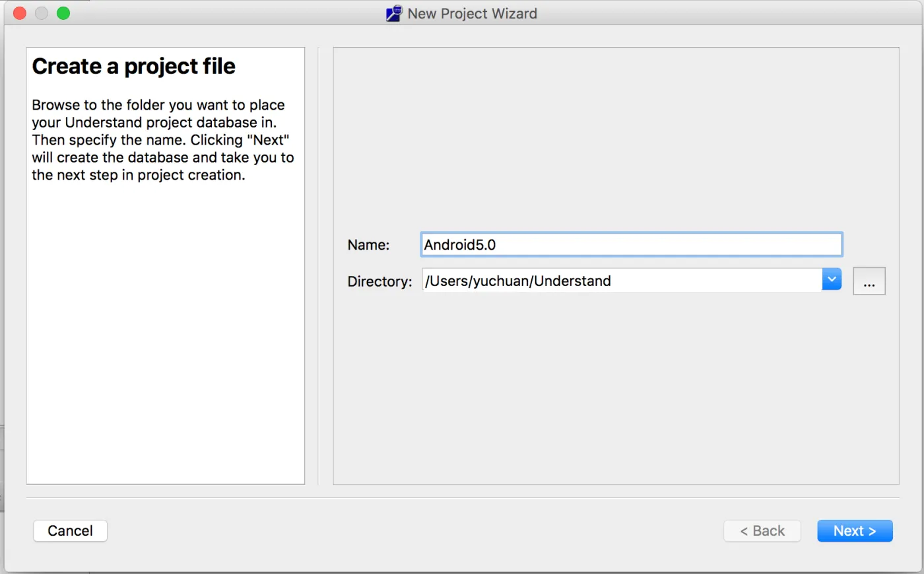This screenshot has width=924, height=574.
Task: Click blank space in the left description panel
Action: click(x=165, y=330)
